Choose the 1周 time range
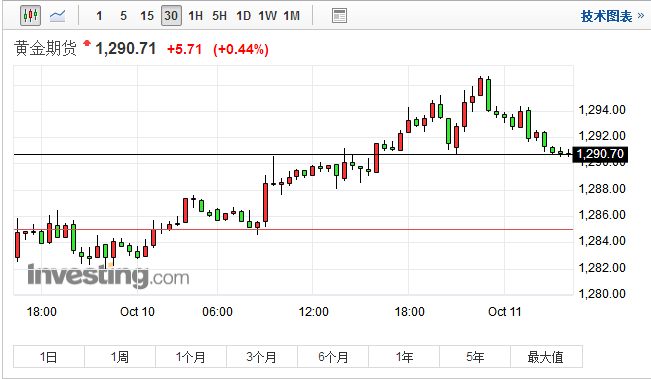The height and width of the screenshot is (379, 651). point(120,357)
